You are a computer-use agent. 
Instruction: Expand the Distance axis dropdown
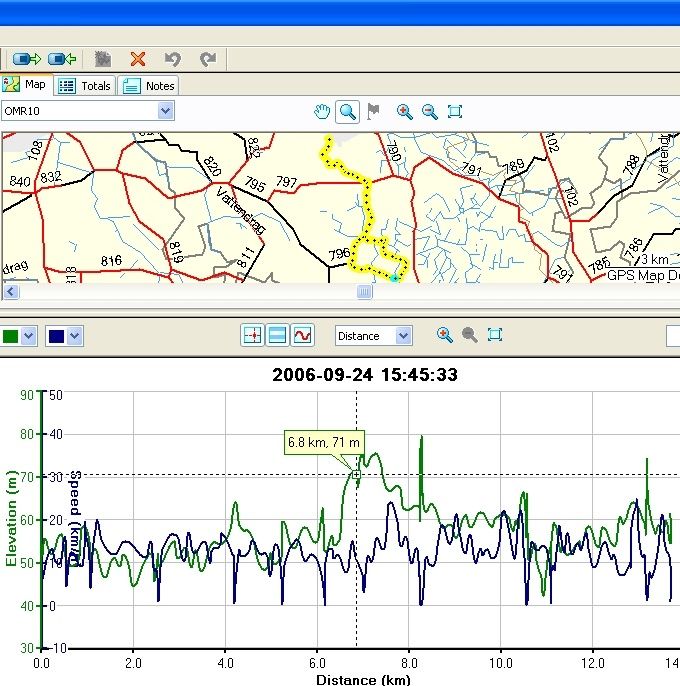[403, 336]
